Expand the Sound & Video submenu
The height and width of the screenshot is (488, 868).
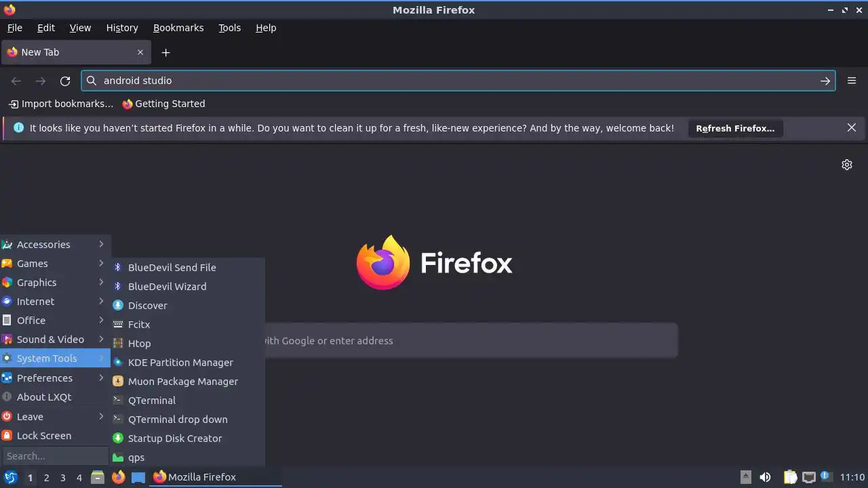pos(55,340)
